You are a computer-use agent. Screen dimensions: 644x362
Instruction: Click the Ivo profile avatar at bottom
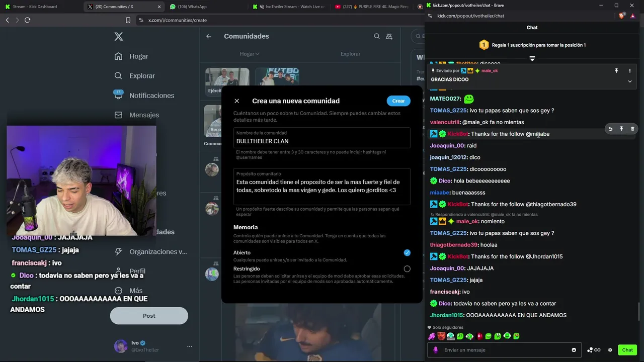pos(121,346)
